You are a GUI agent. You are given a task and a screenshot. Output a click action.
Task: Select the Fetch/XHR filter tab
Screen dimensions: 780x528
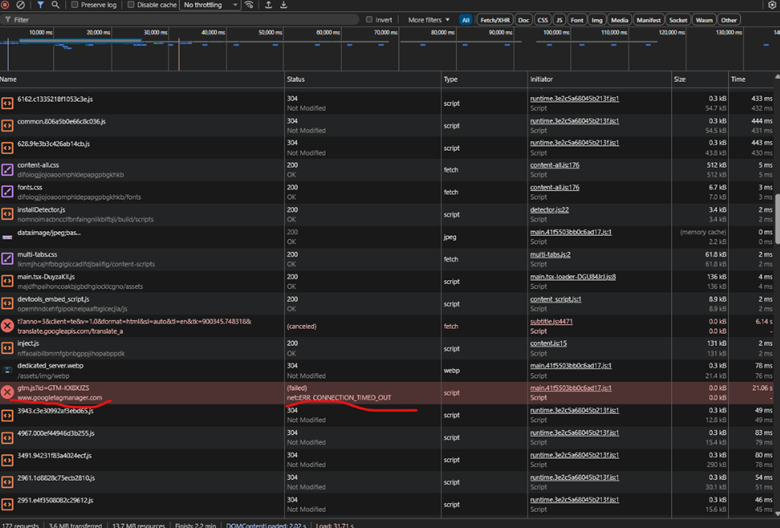tap(495, 19)
